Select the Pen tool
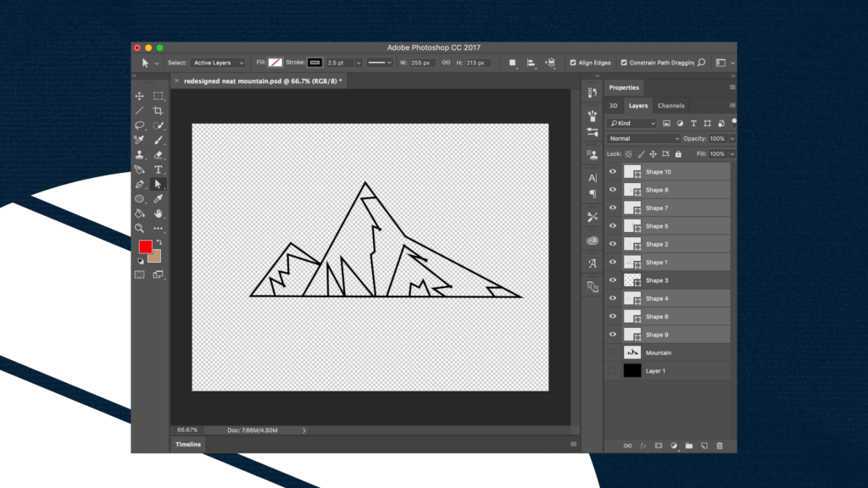Image resolution: width=868 pixels, height=488 pixels. 140,184
